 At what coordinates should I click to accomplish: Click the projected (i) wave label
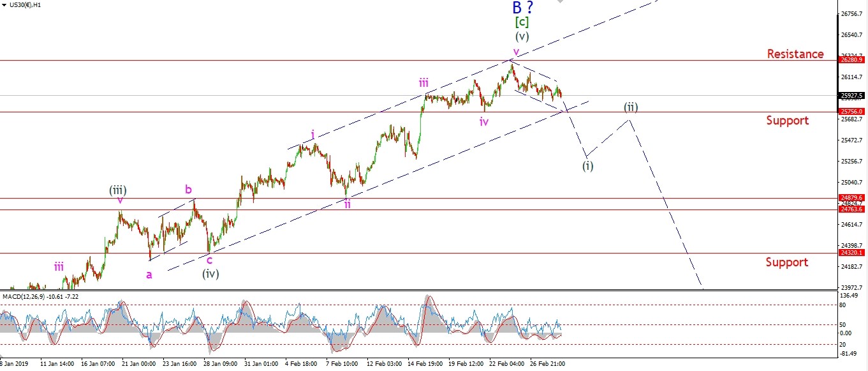tap(587, 165)
